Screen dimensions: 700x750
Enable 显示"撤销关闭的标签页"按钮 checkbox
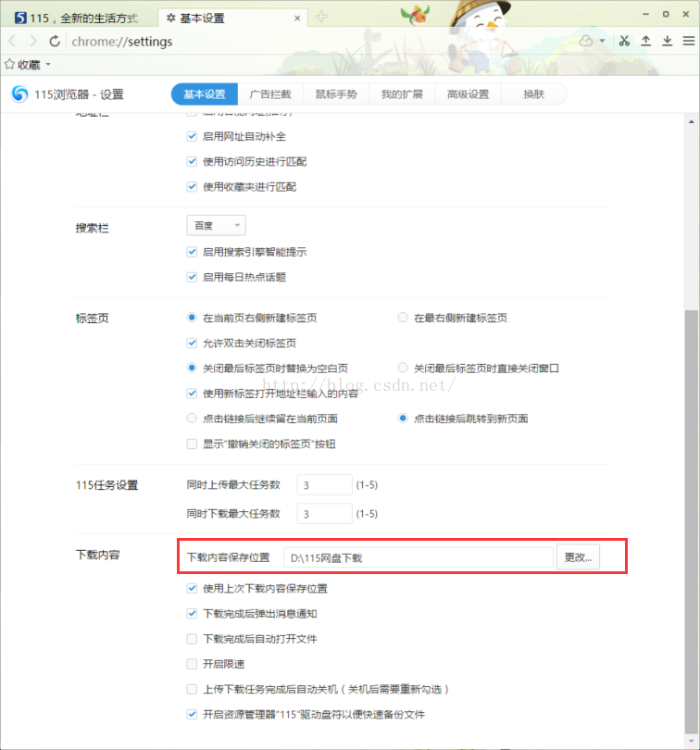(192, 444)
